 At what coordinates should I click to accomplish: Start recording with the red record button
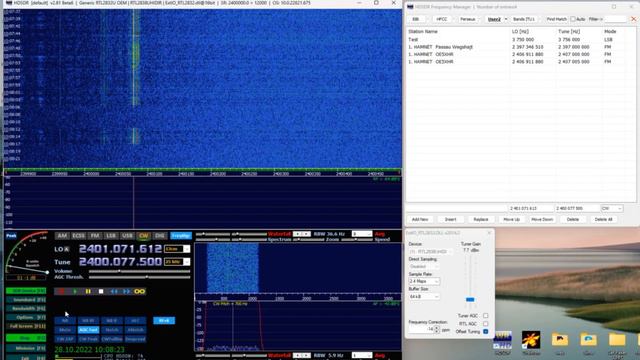click(62, 291)
